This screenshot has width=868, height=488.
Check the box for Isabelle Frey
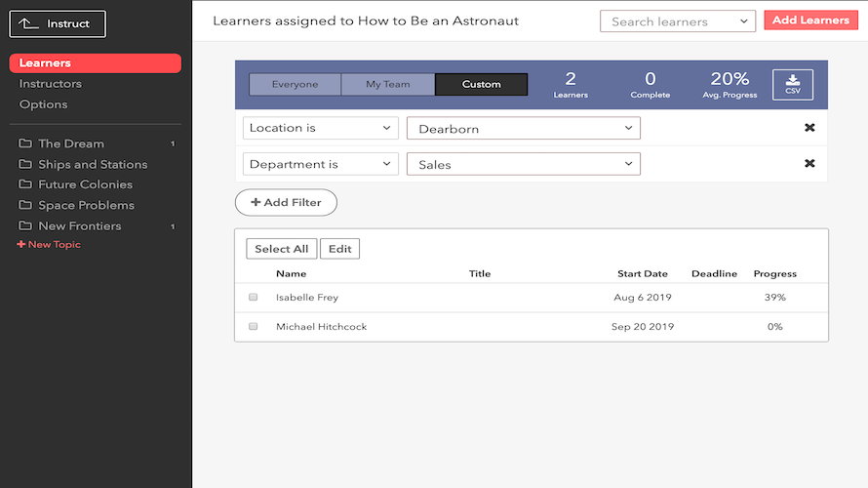pos(254,297)
